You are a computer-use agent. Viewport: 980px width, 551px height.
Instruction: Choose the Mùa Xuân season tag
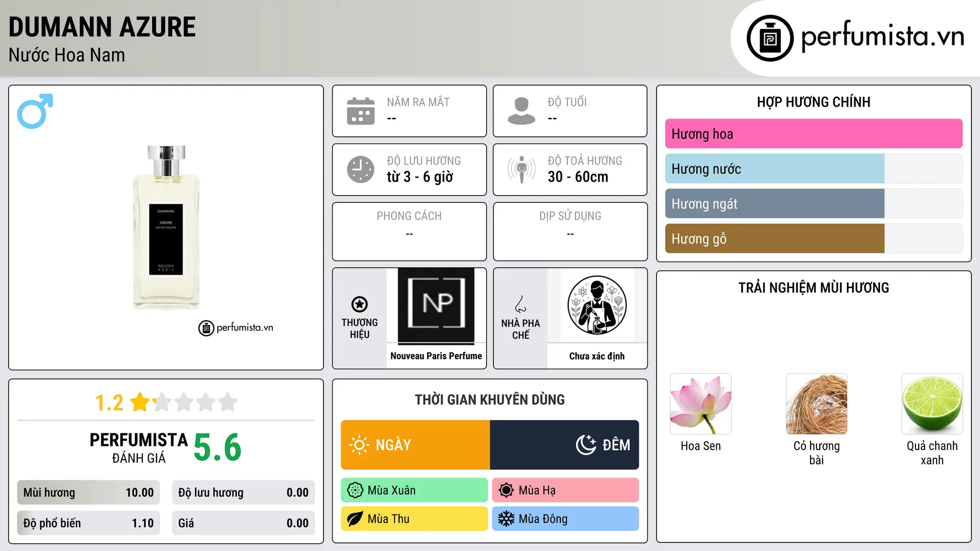point(414,490)
